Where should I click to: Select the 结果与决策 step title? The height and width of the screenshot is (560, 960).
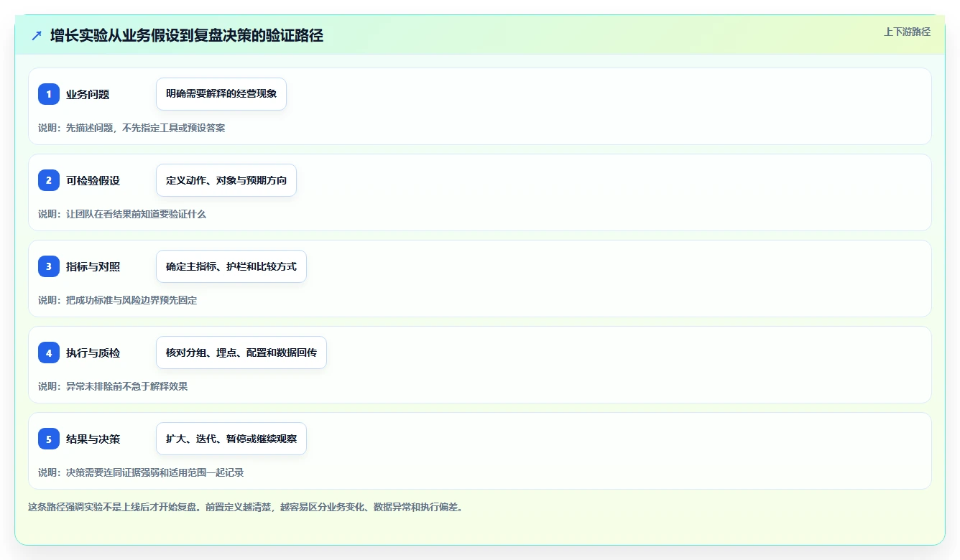click(x=93, y=439)
